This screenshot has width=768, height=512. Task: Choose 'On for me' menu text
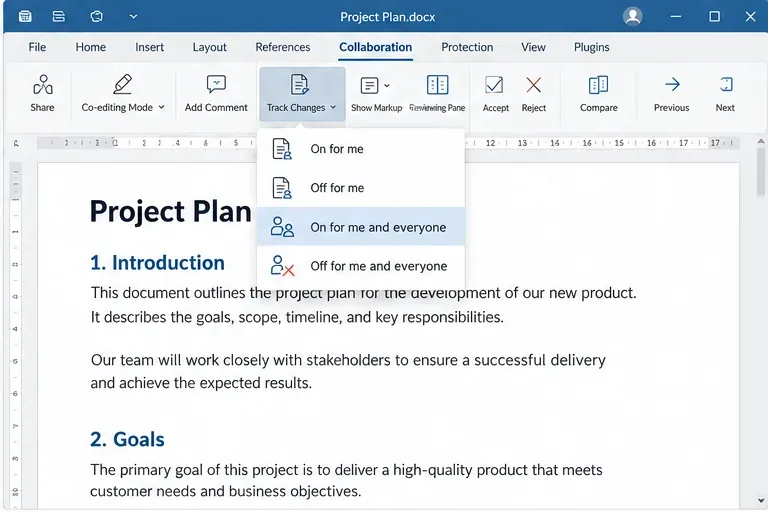point(337,149)
